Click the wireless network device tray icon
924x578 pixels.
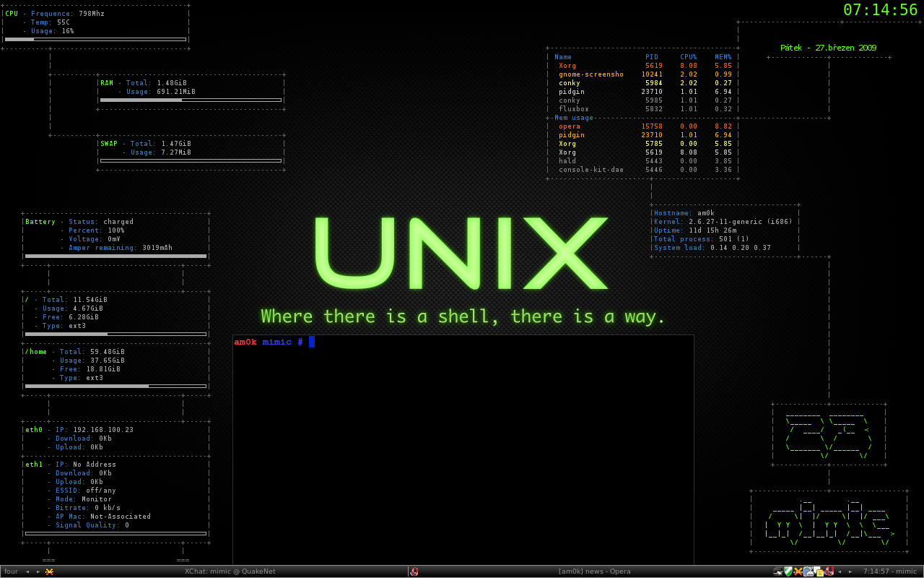[809, 571]
